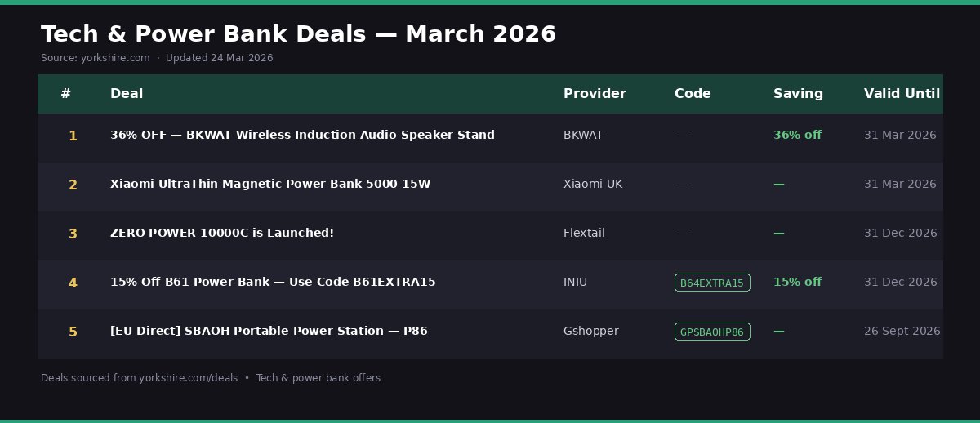The height and width of the screenshot is (423, 980).
Task: Click the 26 Sept 2026 expiry date
Action: coord(902,331)
